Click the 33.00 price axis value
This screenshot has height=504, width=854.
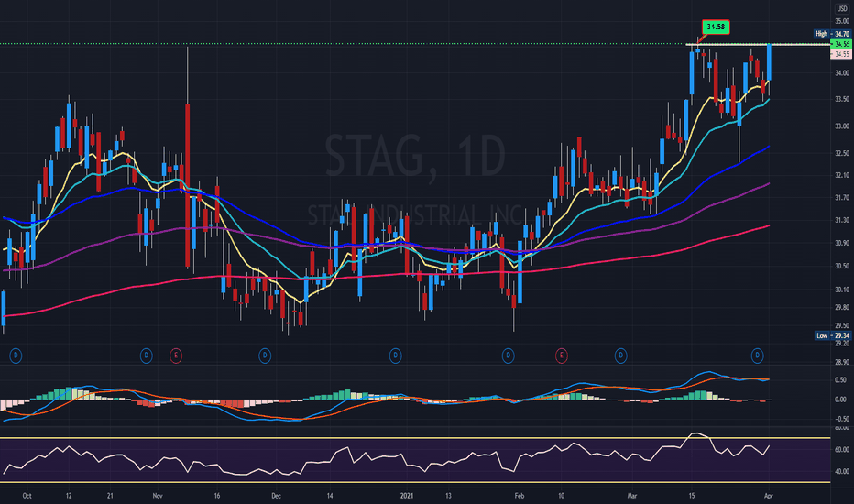pyautogui.click(x=841, y=126)
